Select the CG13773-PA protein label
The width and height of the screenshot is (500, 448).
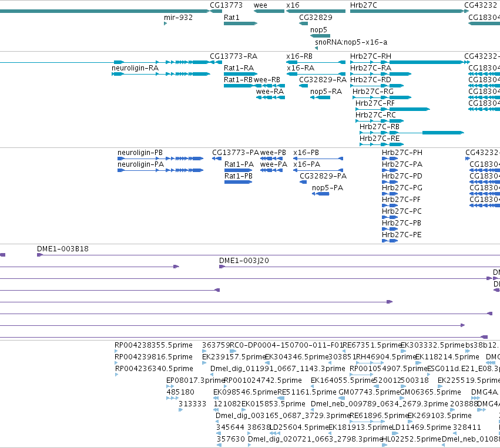(x=236, y=153)
